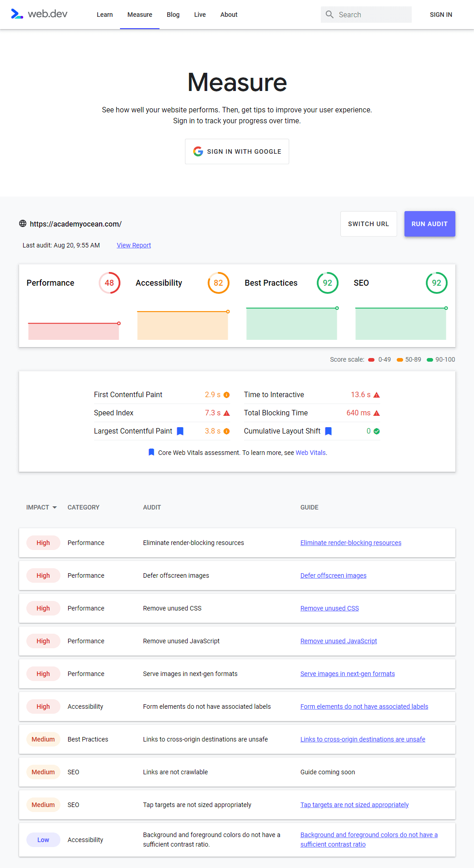Sort the table by the Impact dropdown arrow
474x868 pixels.
pyautogui.click(x=55, y=507)
